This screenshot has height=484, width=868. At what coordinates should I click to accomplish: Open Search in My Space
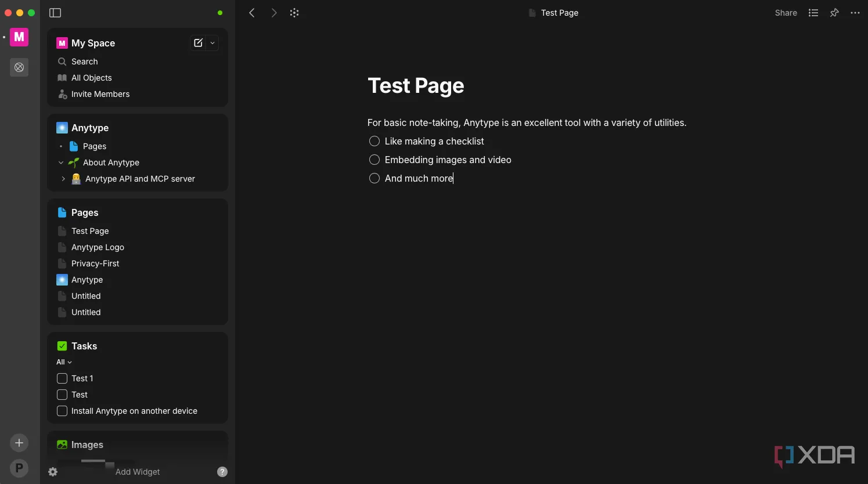coord(85,62)
